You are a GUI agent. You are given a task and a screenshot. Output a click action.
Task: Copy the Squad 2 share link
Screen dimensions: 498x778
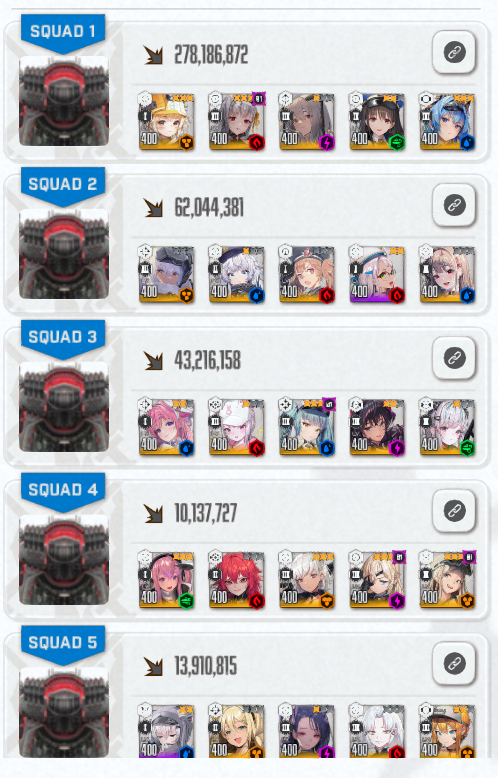click(454, 205)
